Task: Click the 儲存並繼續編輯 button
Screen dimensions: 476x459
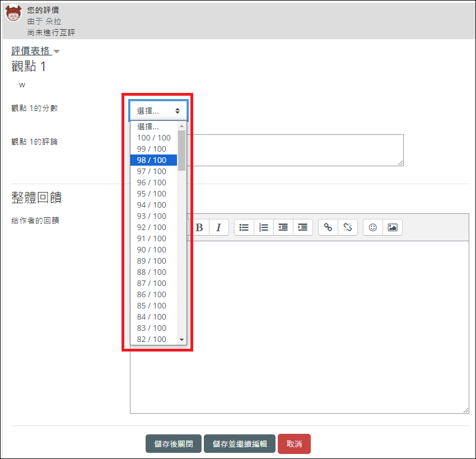Action: (240, 444)
